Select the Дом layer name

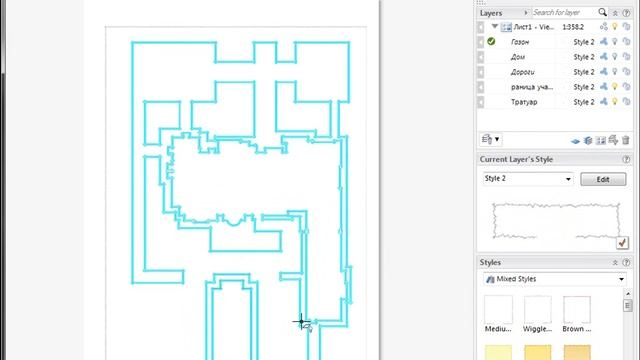[518, 57]
